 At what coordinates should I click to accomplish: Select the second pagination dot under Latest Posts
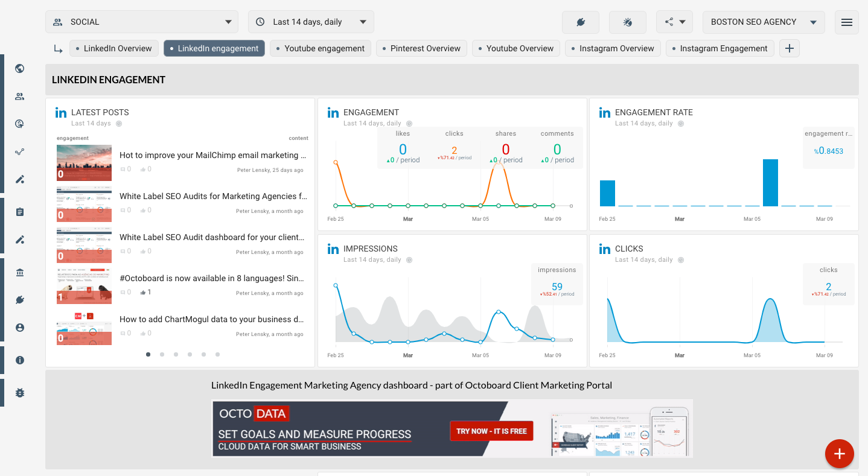(162, 355)
